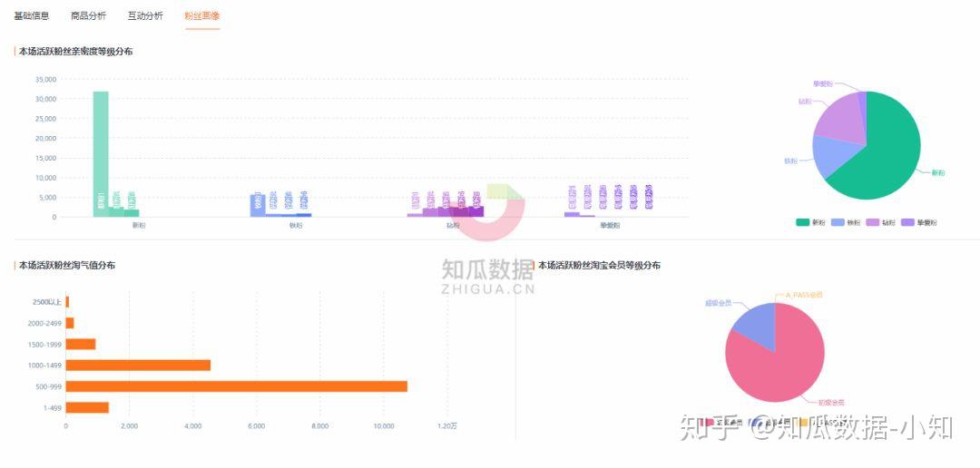The image size is (980, 468).
Task: Click the orange bar for 2000-2499
Action: click(69, 323)
